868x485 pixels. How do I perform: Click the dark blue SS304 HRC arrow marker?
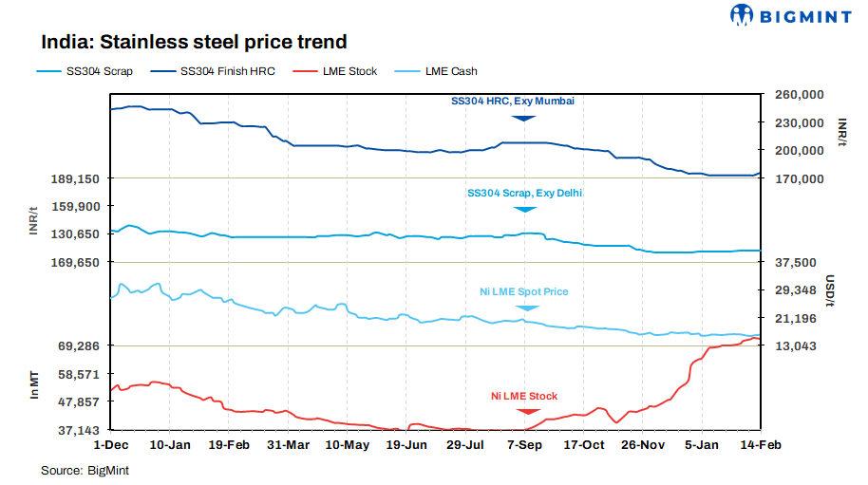point(523,117)
